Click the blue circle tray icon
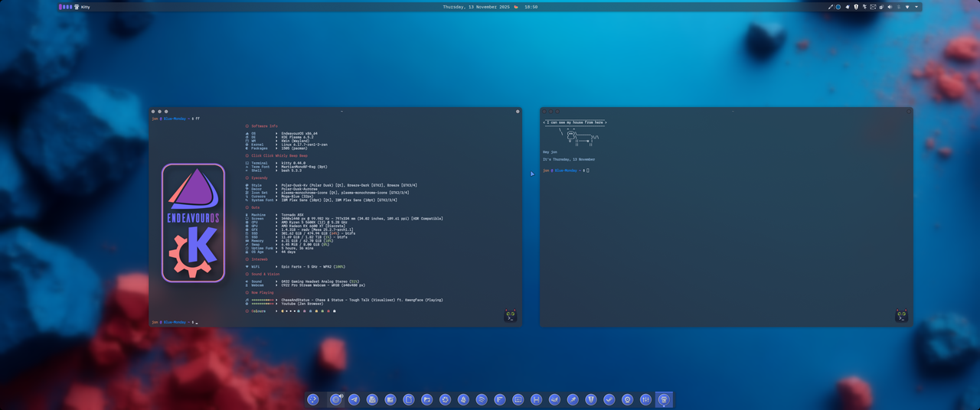This screenshot has width=980, height=410. (x=838, y=7)
